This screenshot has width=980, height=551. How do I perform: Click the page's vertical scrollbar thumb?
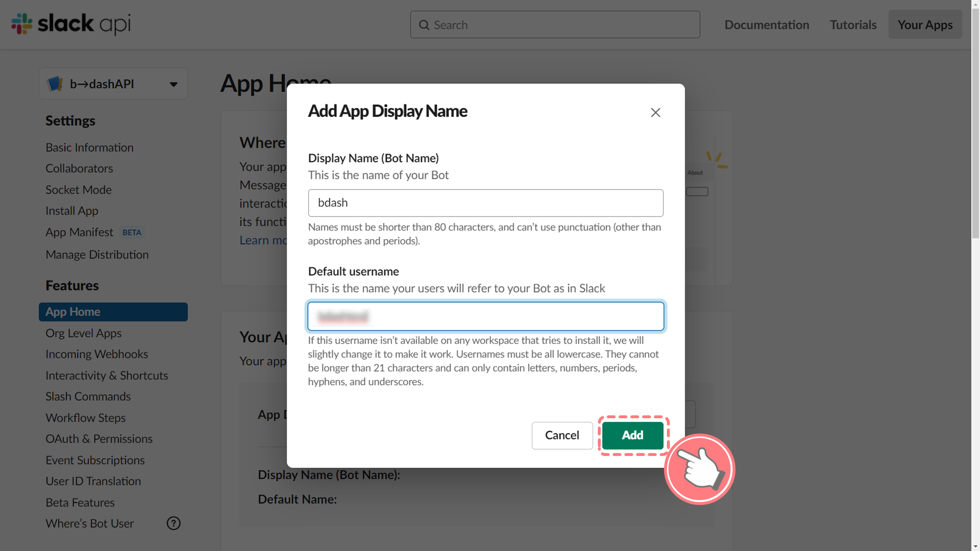point(975,124)
